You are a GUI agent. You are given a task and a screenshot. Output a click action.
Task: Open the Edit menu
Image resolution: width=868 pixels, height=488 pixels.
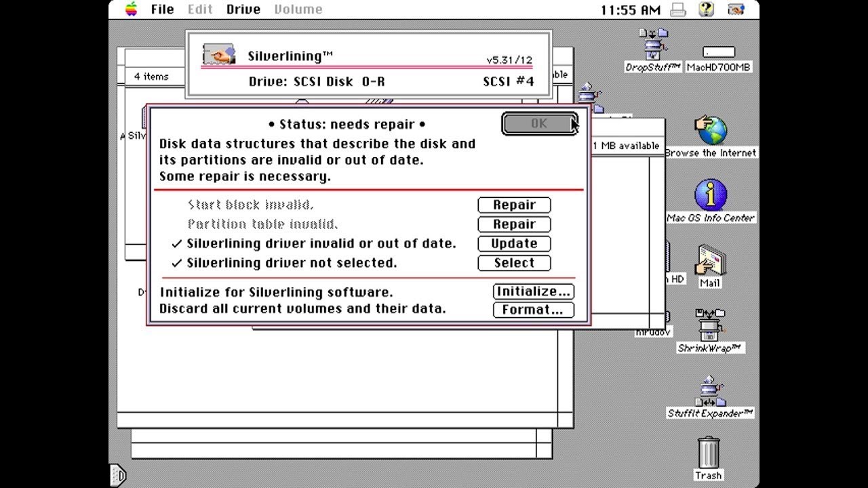click(x=200, y=9)
